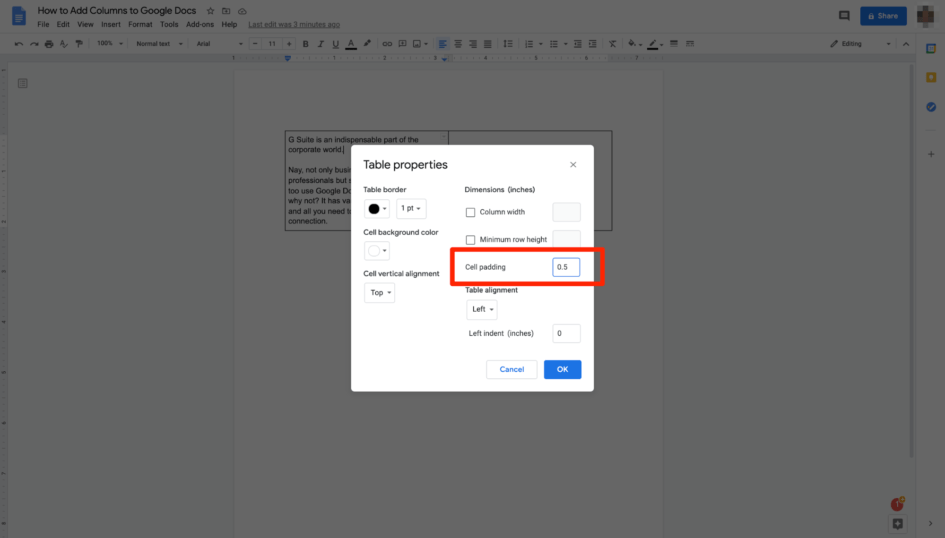Open Keep in the side panel
This screenshot has height=538, width=945.
point(931,78)
